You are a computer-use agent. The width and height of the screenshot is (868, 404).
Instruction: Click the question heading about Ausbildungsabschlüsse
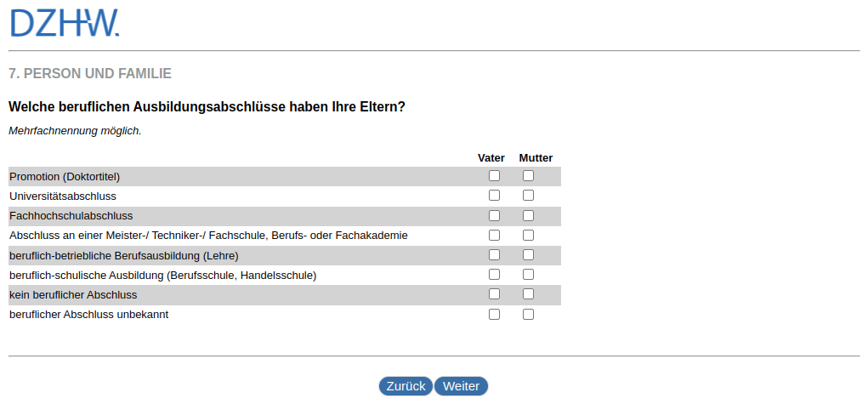pos(207,107)
